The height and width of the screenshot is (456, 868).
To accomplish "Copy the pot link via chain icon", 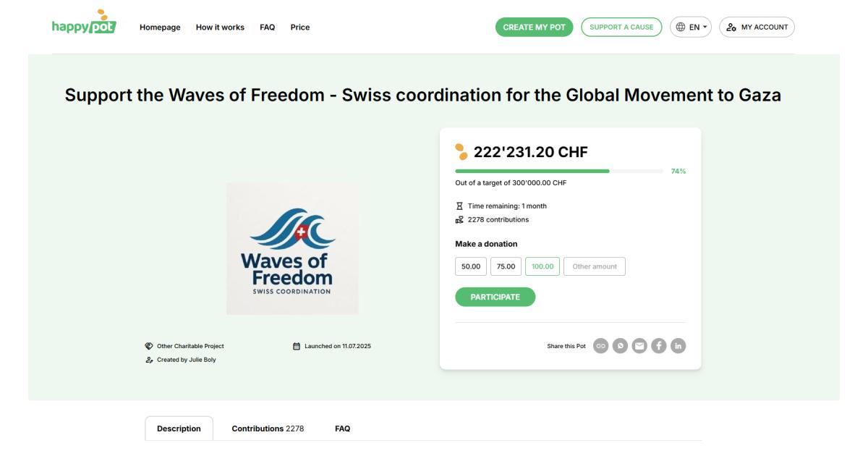I will click(x=600, y=345).
